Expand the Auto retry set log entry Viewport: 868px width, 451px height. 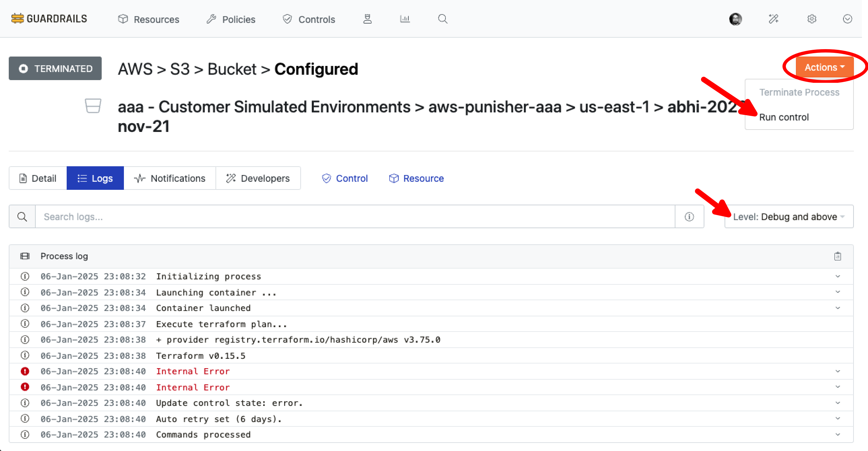(837, 419)
